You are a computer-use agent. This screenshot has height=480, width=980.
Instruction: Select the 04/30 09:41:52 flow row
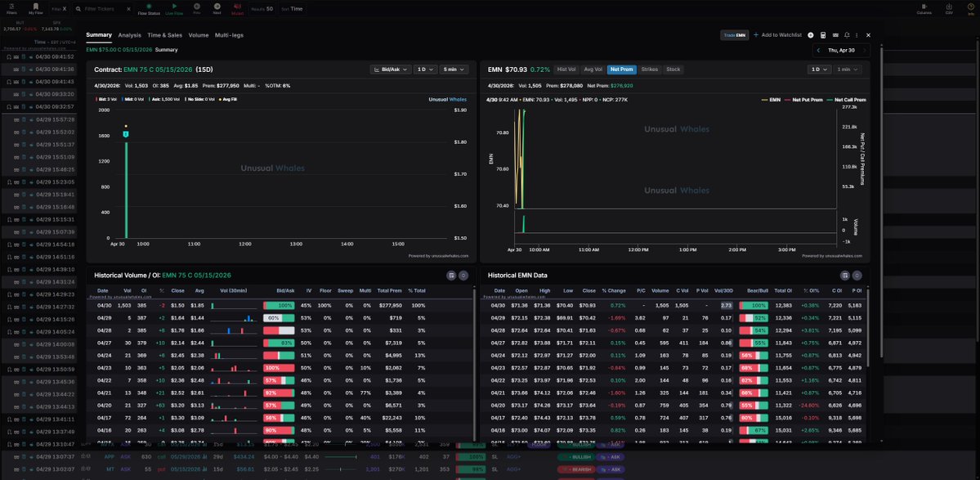[40, 56]
